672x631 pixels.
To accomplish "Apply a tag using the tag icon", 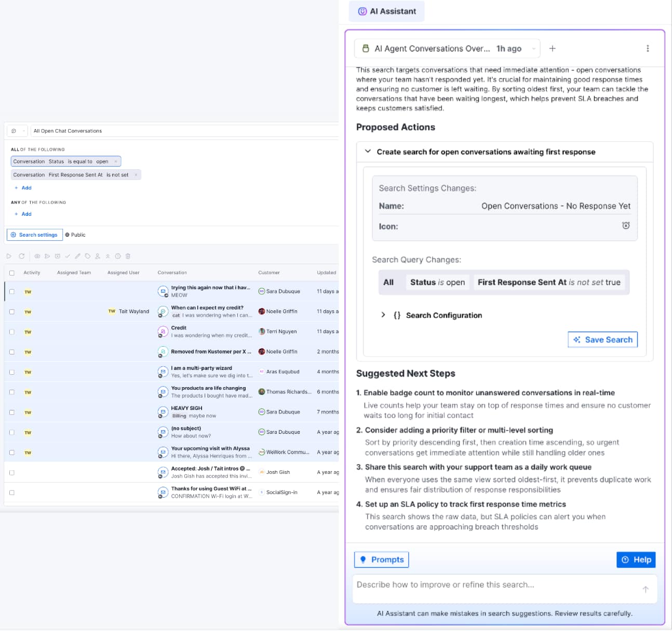I will [87, 256].
